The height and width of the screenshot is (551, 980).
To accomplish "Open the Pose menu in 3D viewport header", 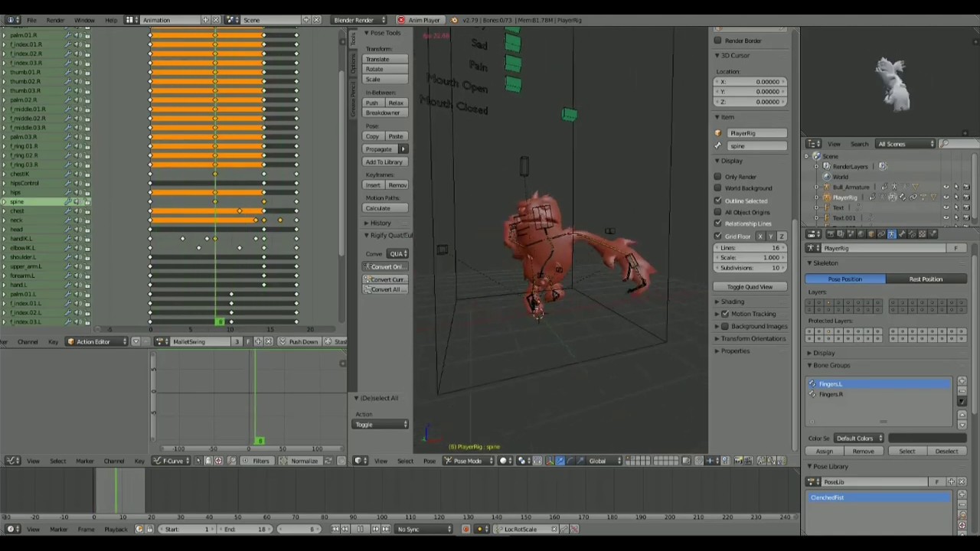I will click(x=429, y=461).
